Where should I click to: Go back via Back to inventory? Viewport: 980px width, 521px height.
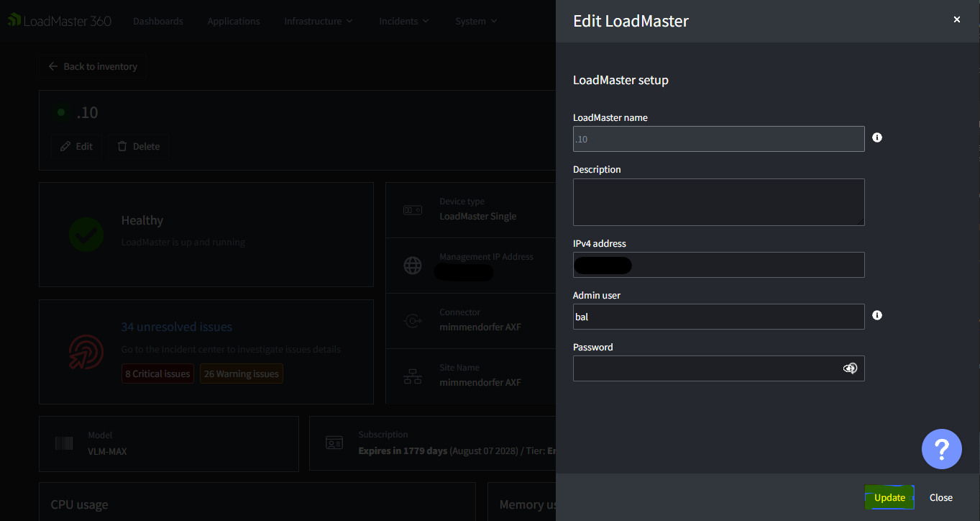93,66
